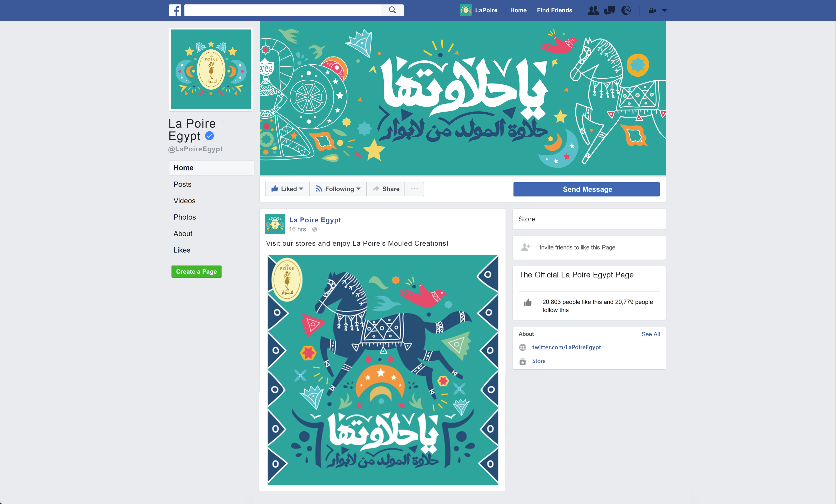Viewport: 836px width, 504px height.
Task: Expand the Following dropdown
Action: click(x=338, y=189)
